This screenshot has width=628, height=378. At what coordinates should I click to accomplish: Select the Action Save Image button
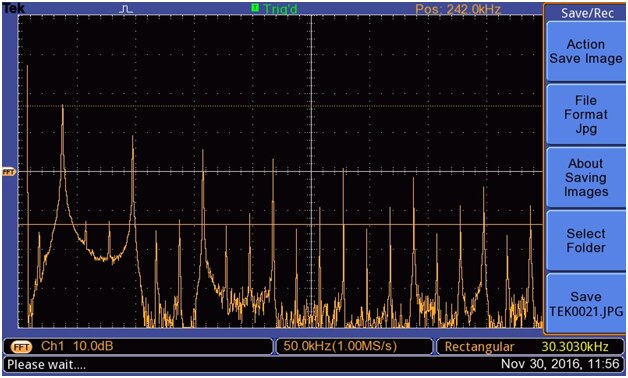pos(586,51)
